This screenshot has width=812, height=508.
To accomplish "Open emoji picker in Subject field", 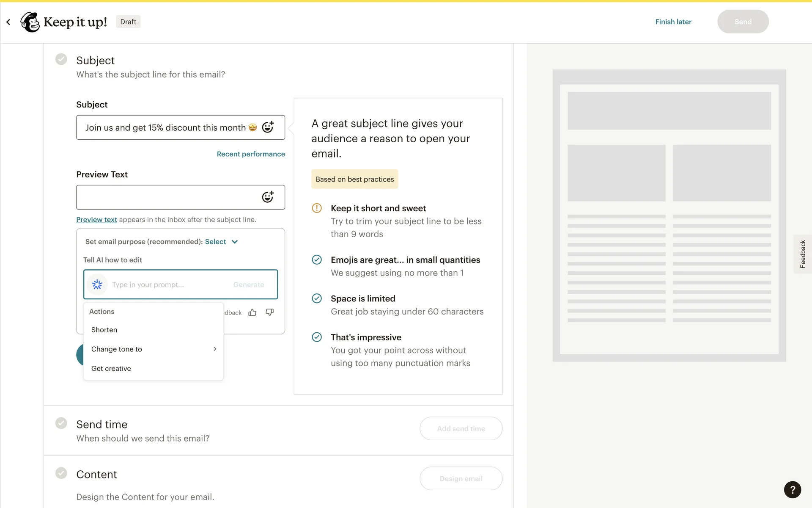I will click(x=268, y=127).
